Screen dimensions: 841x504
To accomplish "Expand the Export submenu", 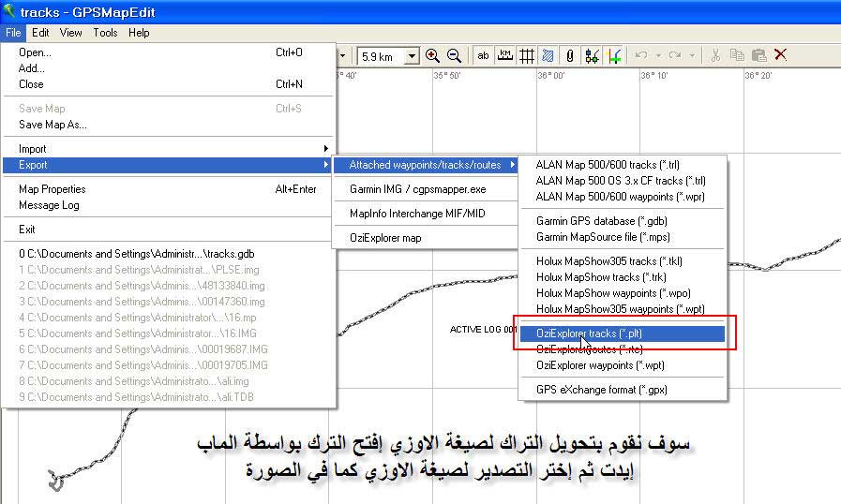I will tap(168, 165).
